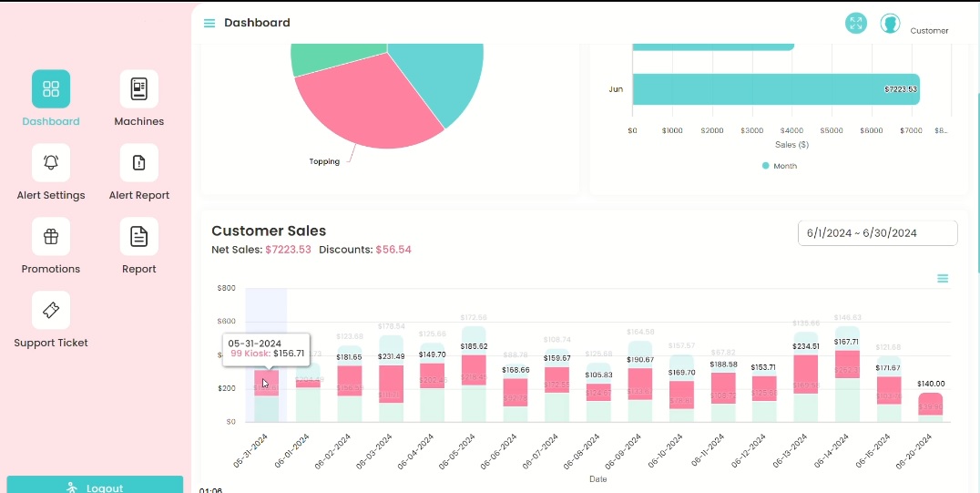Click the Logout button

[95, 486]
